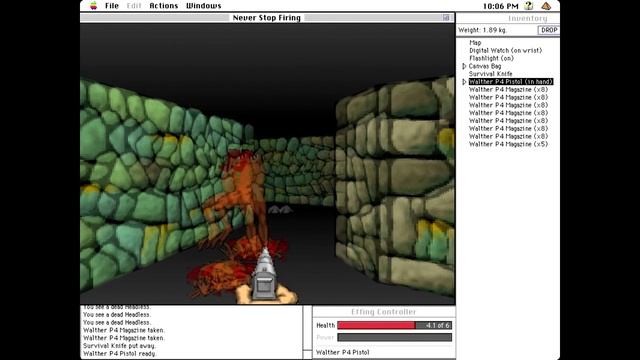Open the Apple menu
640x360 pixels.
[x=93, y=6]
